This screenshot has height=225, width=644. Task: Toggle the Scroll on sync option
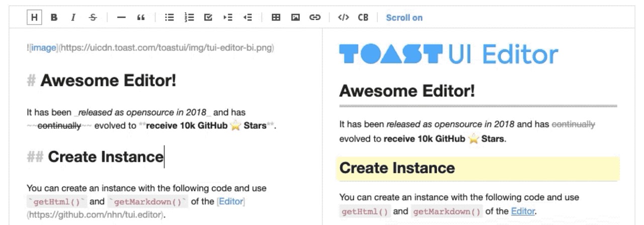click(x=404, y=18)
